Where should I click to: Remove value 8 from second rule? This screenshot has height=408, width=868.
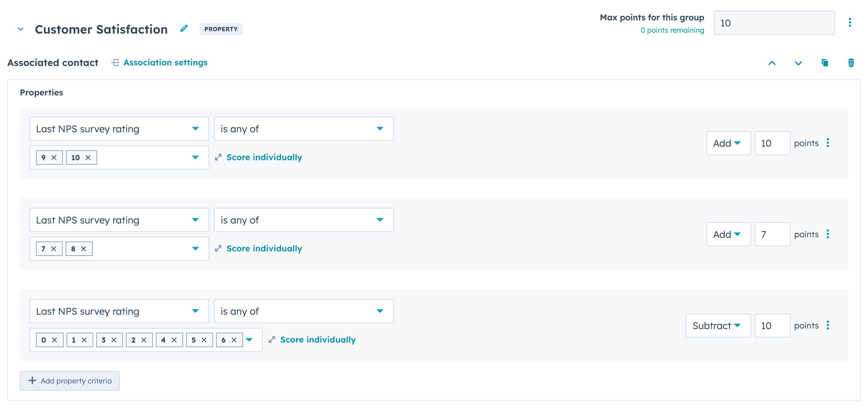coord(84,248)
